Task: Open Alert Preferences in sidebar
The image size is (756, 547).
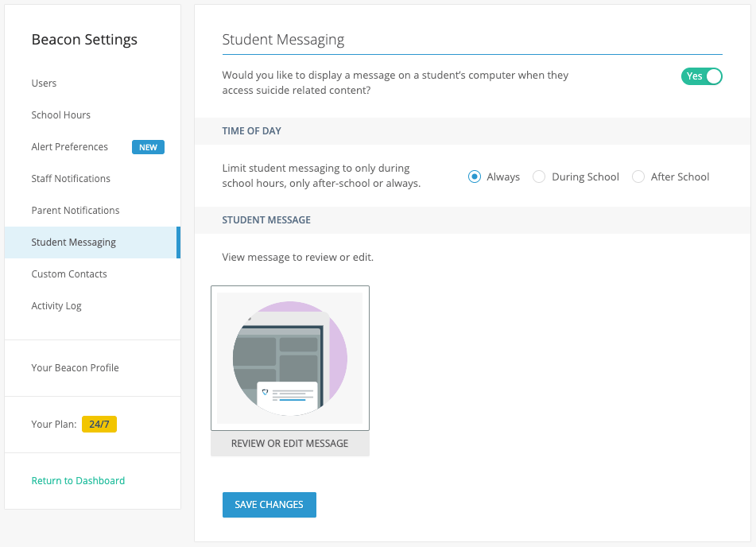Action: [x=69, y=146]
